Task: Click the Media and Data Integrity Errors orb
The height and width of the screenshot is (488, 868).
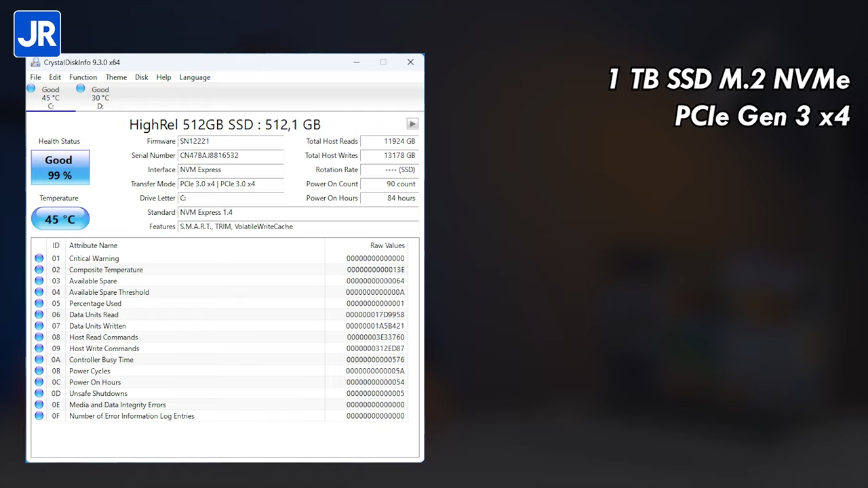Action: coord(39,405)
